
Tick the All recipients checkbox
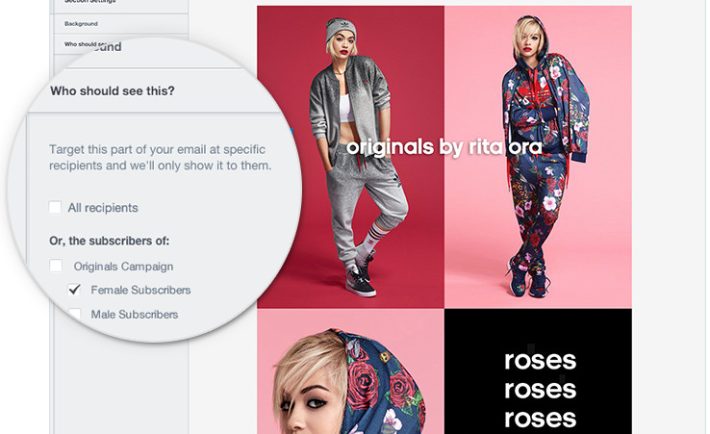click(55, 207)
